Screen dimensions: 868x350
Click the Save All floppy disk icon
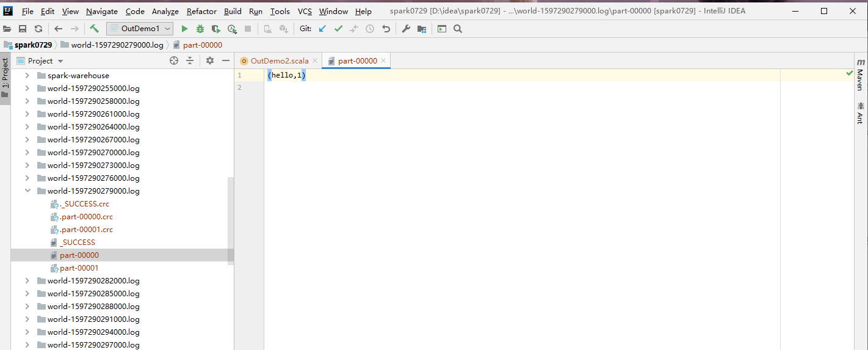[x=23, y=29]
